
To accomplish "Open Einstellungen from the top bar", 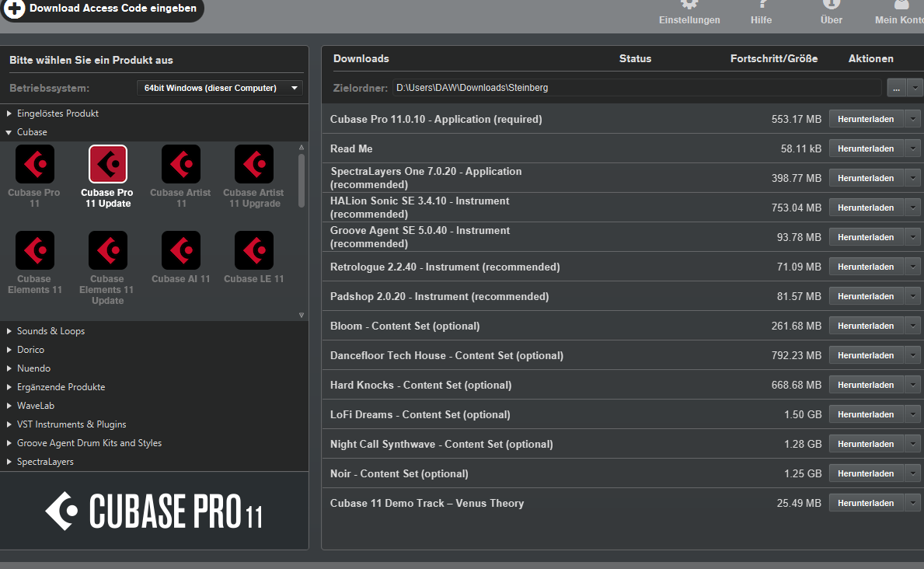I will (689, 12).
